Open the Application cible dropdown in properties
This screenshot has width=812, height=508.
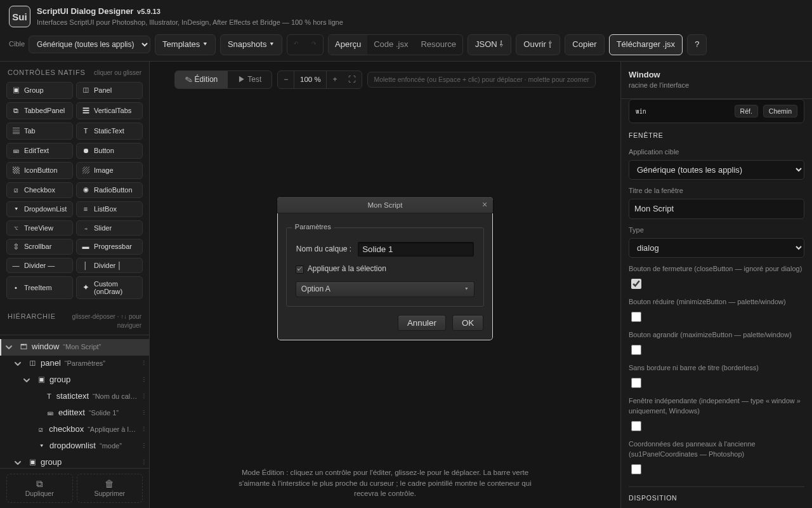[716, 170]
